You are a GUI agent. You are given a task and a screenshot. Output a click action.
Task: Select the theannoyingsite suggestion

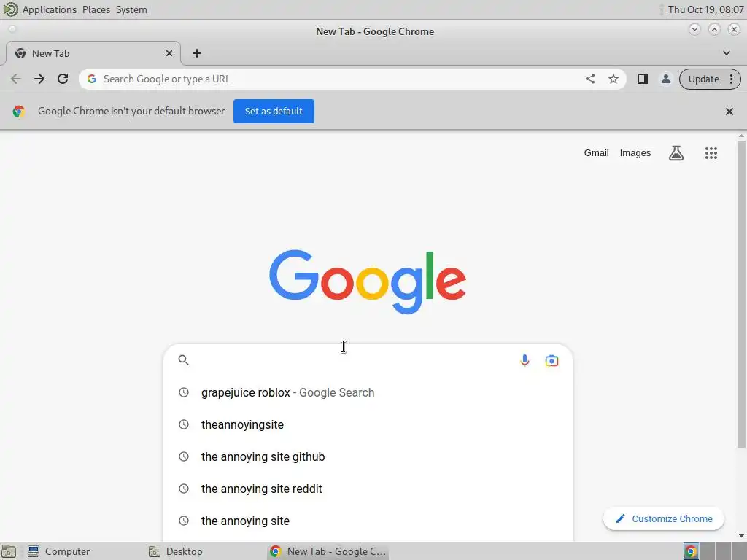click(x=368, y=425)
